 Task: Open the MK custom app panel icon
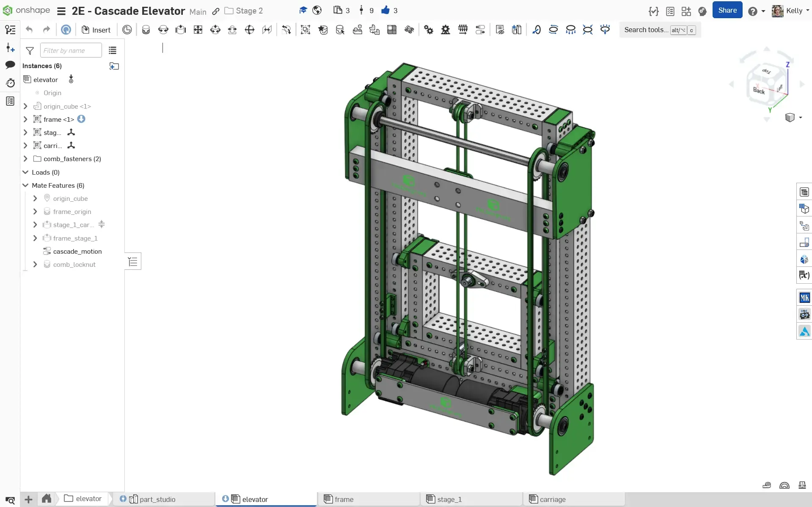click(804, 298)
